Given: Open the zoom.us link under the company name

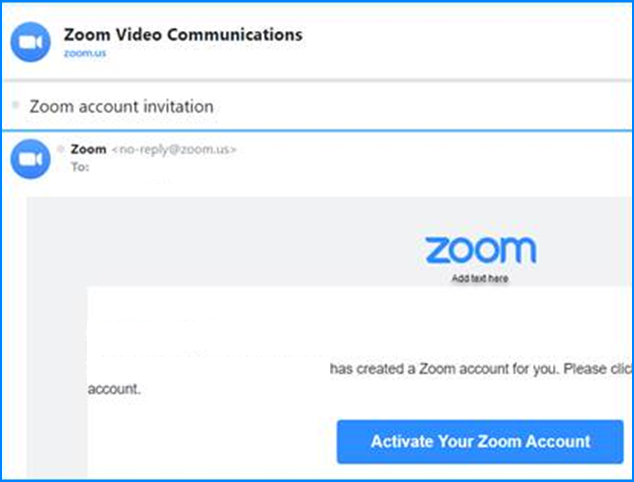Looking at the screenshot, I should coord(85,53).
